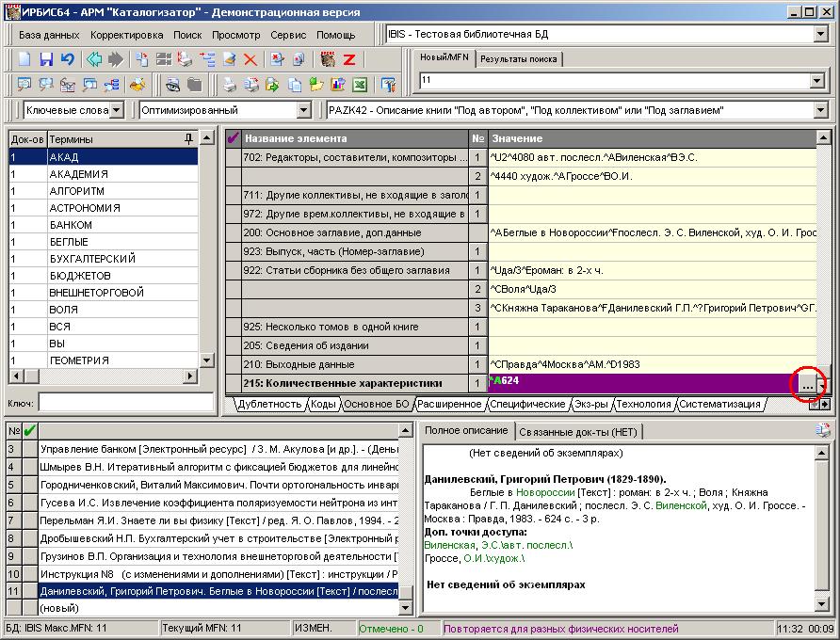Click the printer icon in the toolbar
This screenshot has height=640, width=840.
(229, 85)
